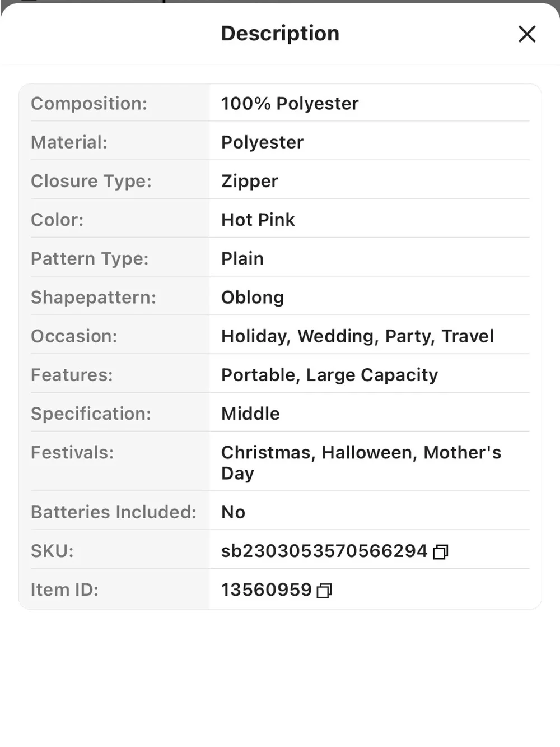Screen dimensions: 560x747
Task: Tap the Festivals value text
Action: [x=361, y=463]
